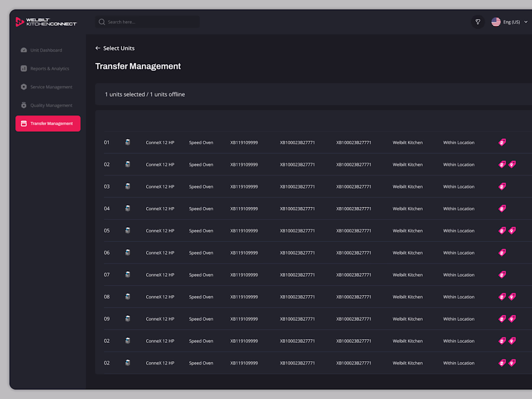
Task: Select row number 03
Action: click(x=106, y=187)
